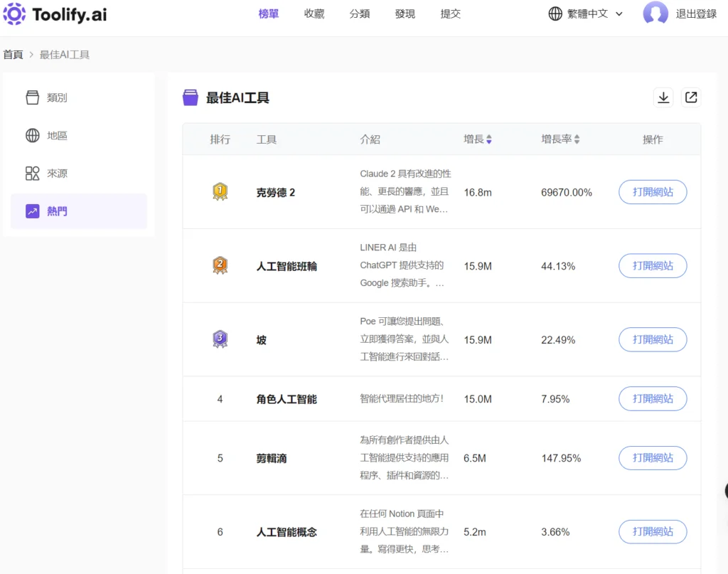
Task: Click 最佳AI工具 breadcrumb text
Action: pos(65,55)
